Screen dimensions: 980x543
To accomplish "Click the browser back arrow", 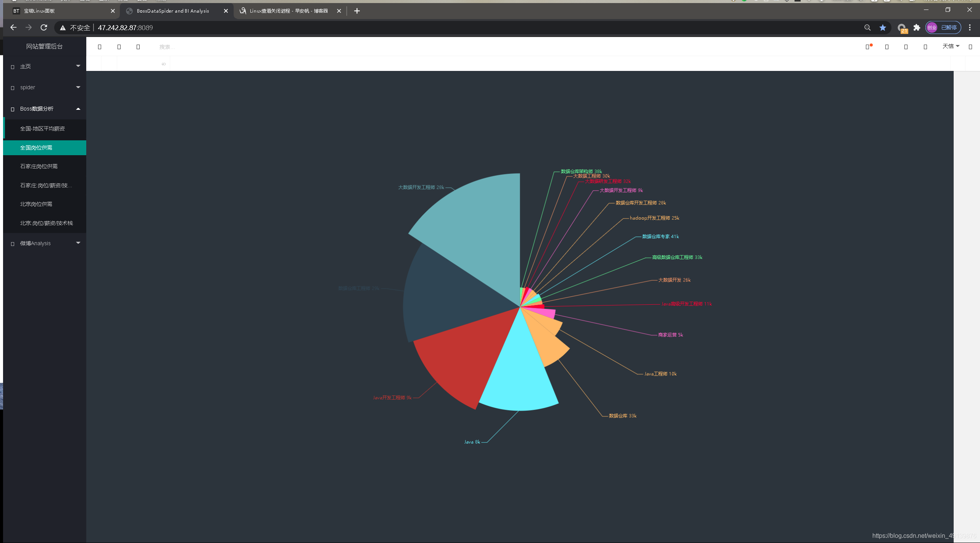I will [13, 27].
